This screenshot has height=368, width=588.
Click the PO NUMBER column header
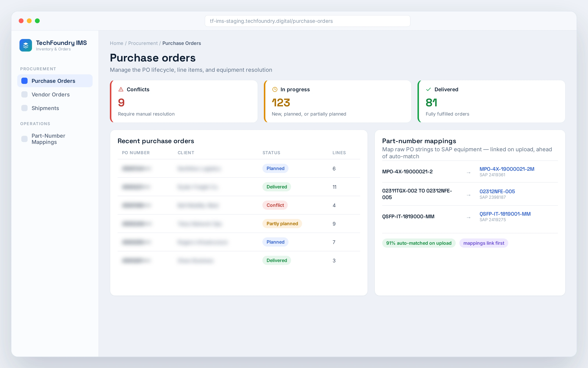point(136,153)
